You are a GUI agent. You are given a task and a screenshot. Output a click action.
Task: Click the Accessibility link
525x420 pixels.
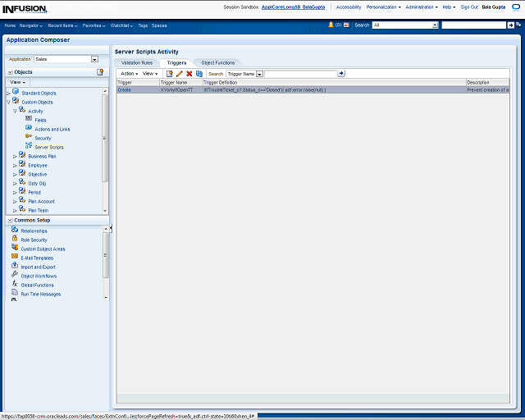349,7
